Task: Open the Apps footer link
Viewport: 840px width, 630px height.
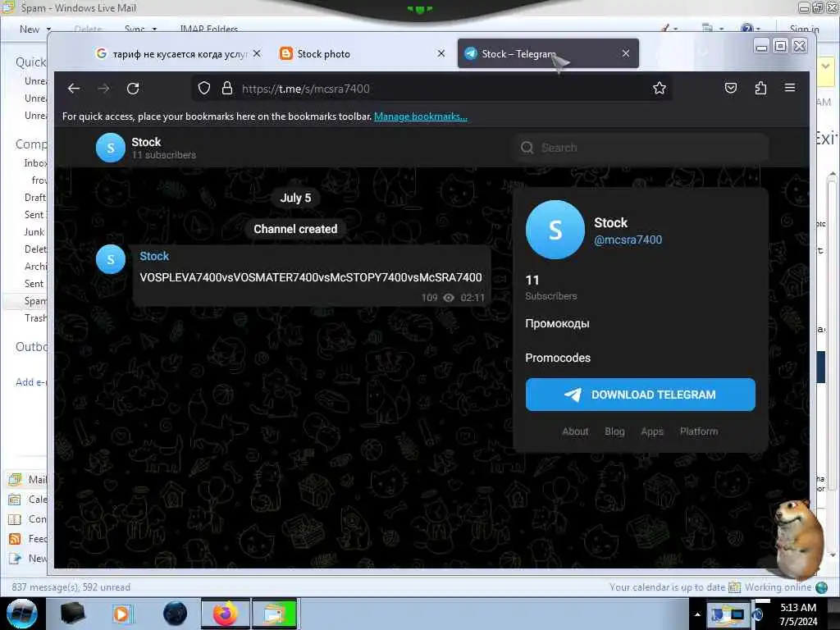Action: [x=652, y=431]
